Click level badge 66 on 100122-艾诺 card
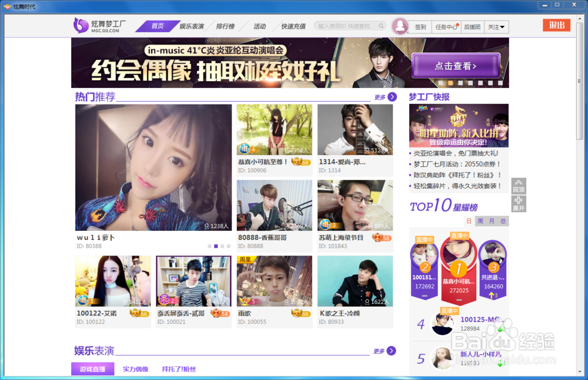 tap(139, 313)
